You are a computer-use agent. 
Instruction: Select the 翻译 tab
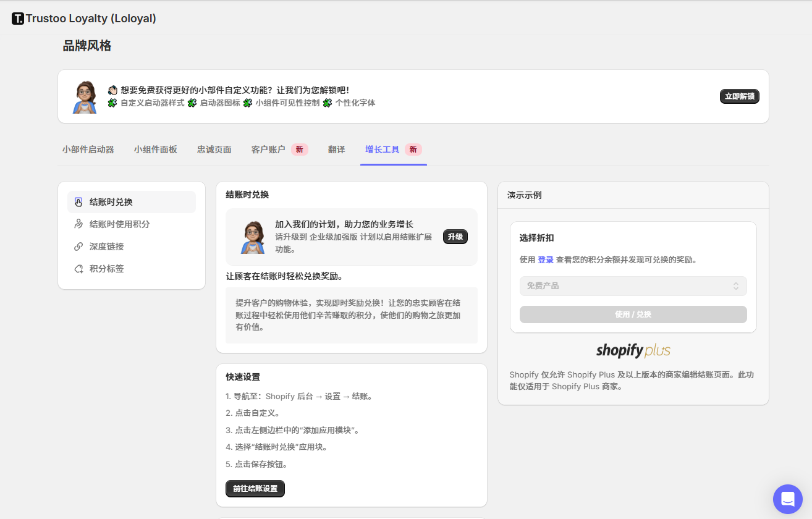(x=337, y=150)
